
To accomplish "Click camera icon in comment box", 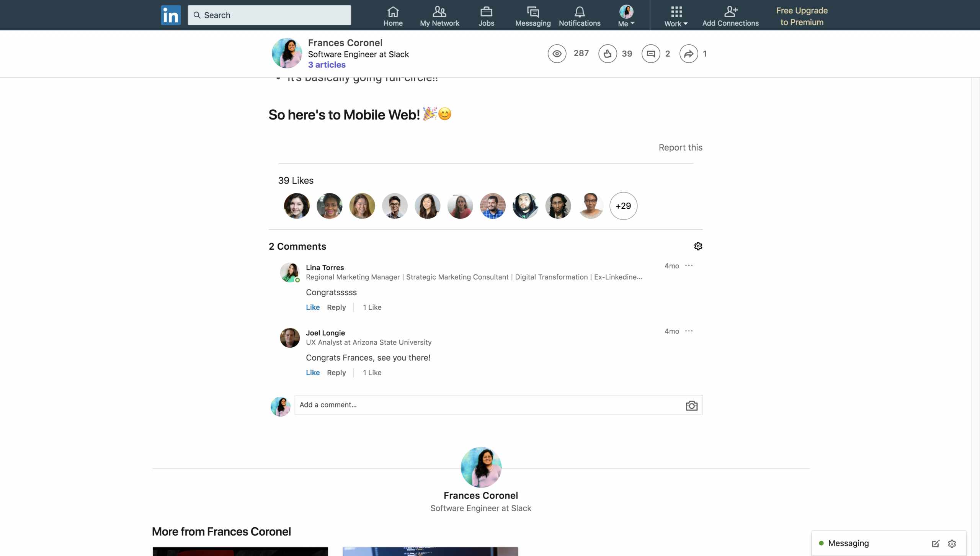I will click(691, 406).
